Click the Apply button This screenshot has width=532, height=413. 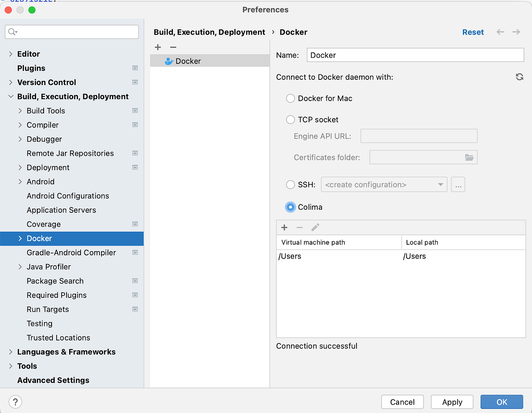452,402
